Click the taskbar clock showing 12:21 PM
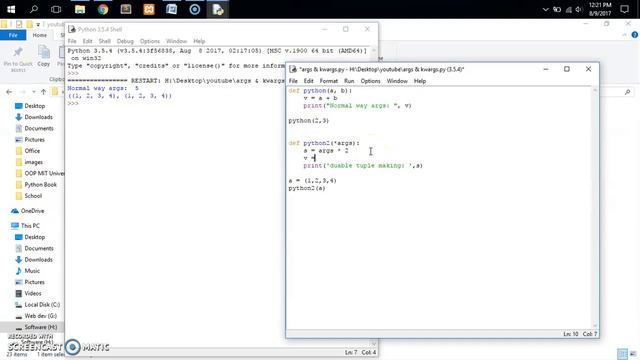The width and height of the screenshot is (640, 360). coord(600,9)
